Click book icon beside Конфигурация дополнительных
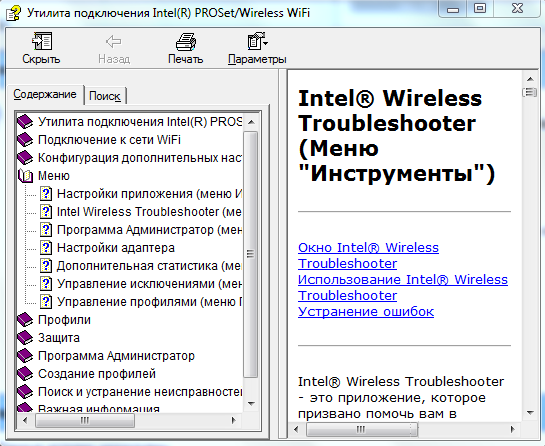The width and height of the screenshot is (545, 446). click(25, 158)
